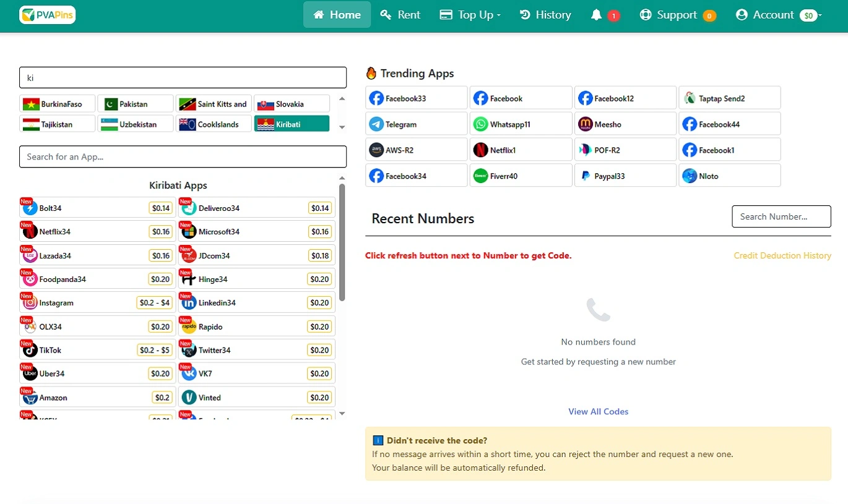Click the PVAPins logo

(x=48, y=15)
